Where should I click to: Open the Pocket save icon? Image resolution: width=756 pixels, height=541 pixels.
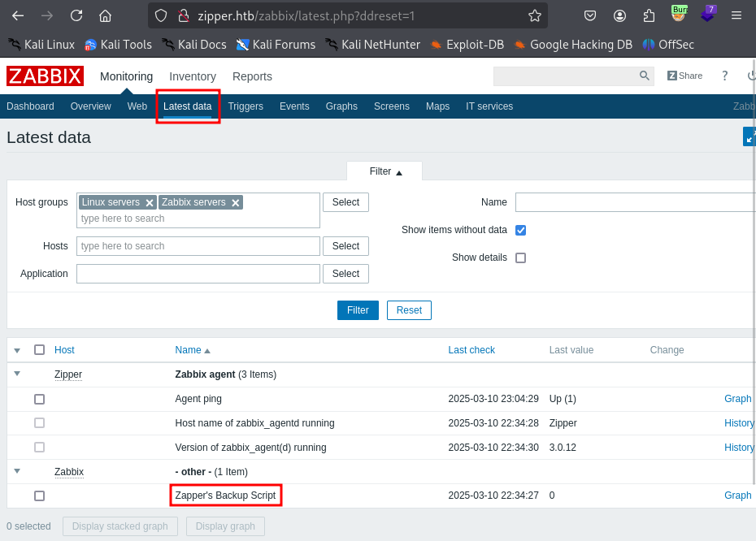tap(590, 16)
